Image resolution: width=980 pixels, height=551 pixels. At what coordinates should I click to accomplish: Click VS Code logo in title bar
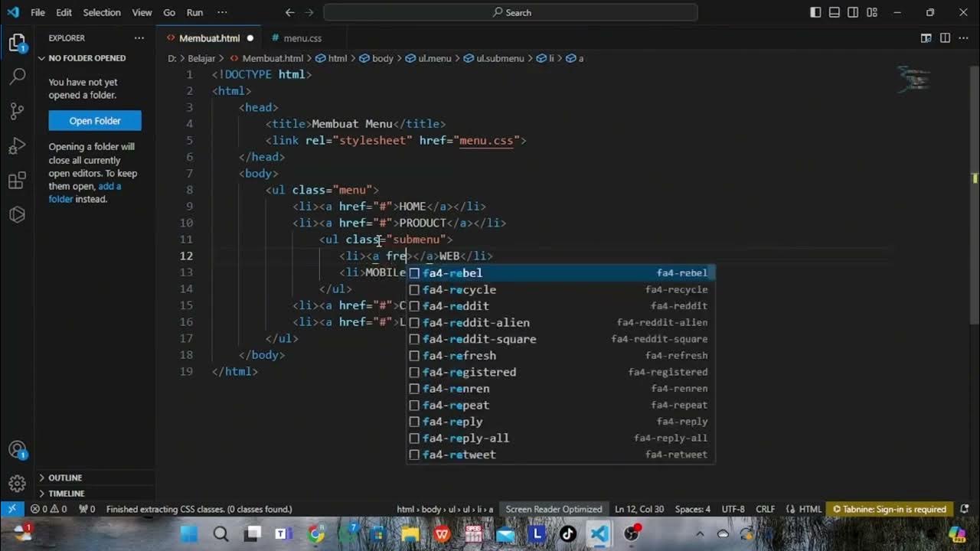pyautogui.click(x=12, y=12)
